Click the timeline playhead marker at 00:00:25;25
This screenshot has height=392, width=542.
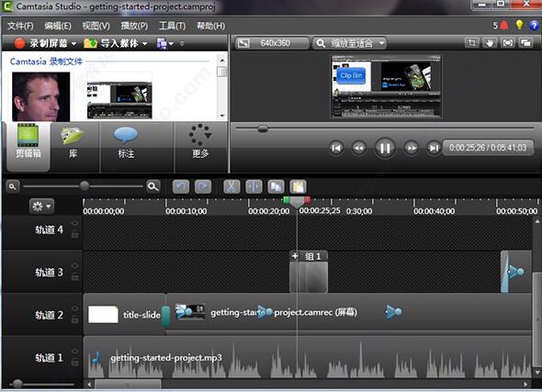coord(297,202)
